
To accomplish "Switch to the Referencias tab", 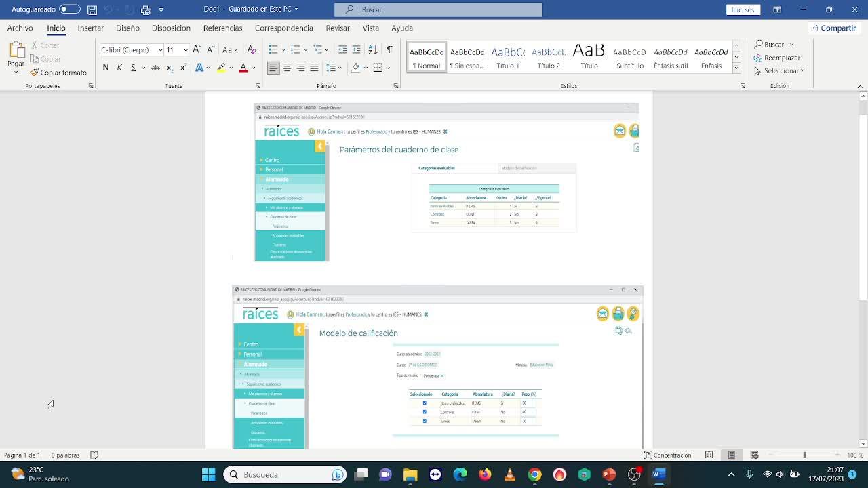I will click(222, 28).
